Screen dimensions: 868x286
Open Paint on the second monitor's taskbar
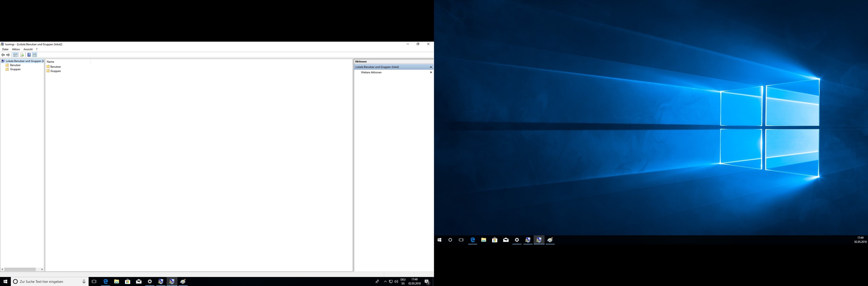pyautogui.click(x=550, y=240)
